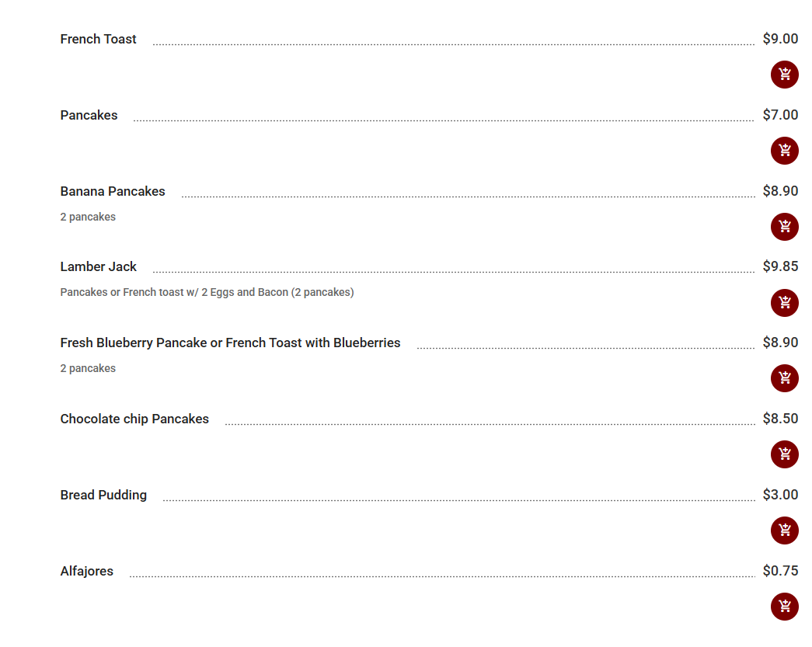Open the Banana Pancakes item
Screen dimensions: 812x647
[x=113, y=191]
